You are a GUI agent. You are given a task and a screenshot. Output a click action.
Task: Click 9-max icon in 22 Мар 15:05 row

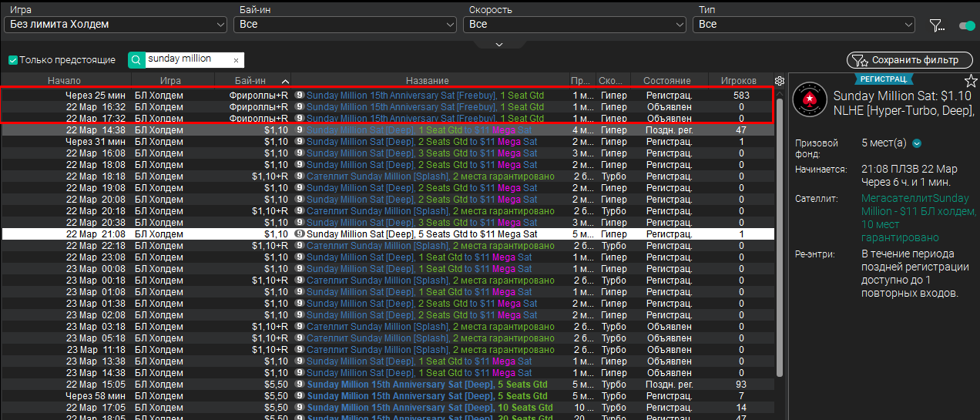pos(300,385)
